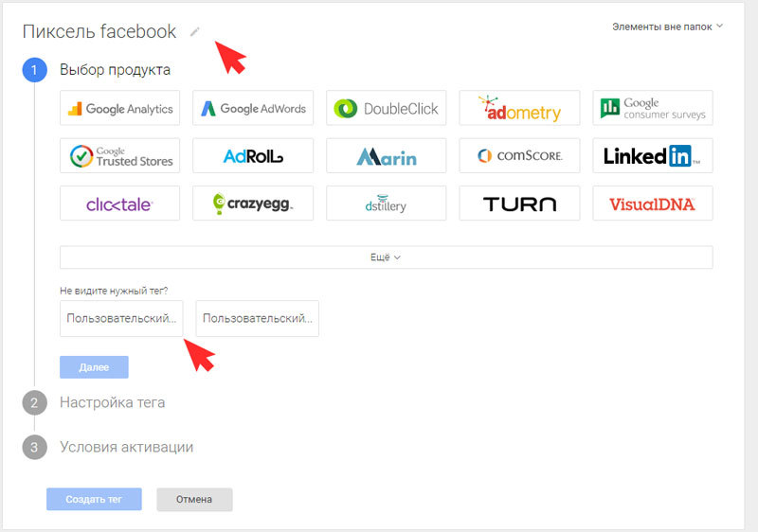Select Google Consumer Surveys tile

pos(653,108)
